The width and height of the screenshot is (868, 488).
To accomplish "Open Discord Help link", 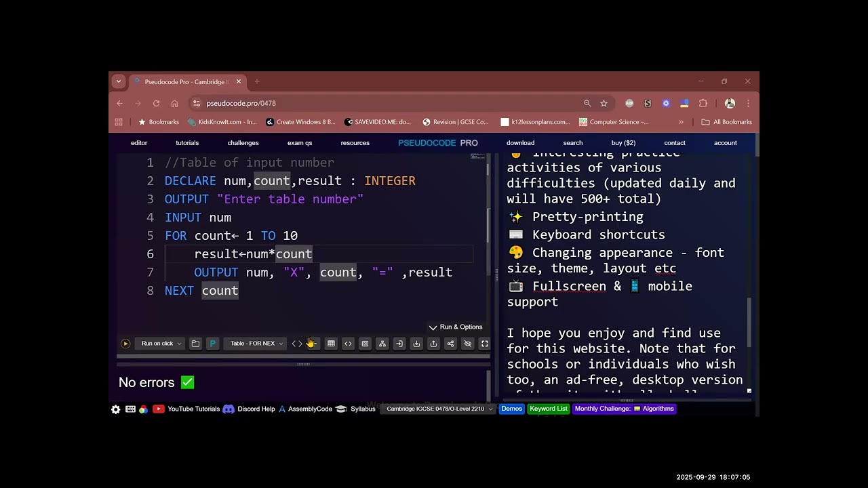I will 249,409.
